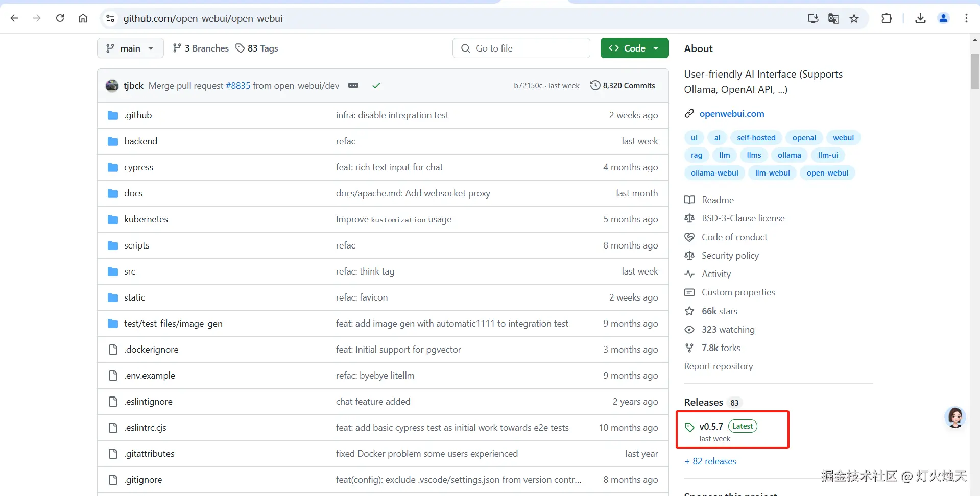Open pull request #8835 link

[238, 86]
